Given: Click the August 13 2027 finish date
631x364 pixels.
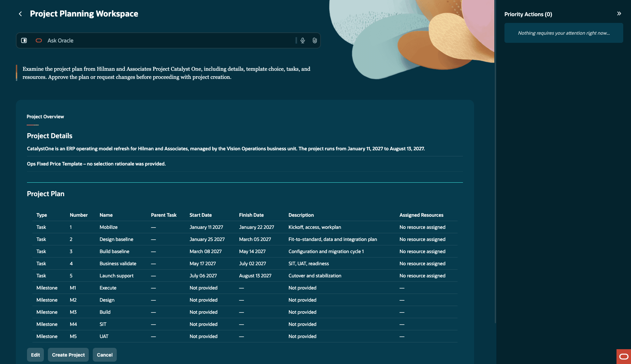Looking at the screenshot, I should (x=255, y=276).
